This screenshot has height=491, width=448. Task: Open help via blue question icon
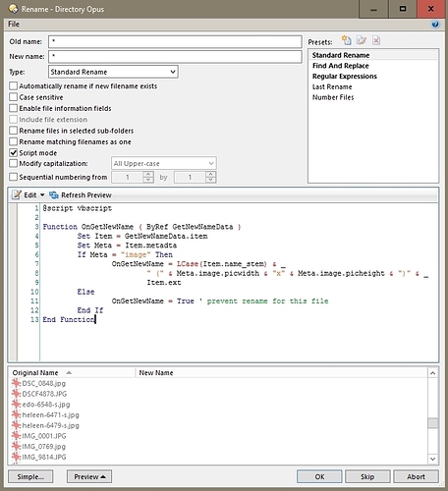435,25
